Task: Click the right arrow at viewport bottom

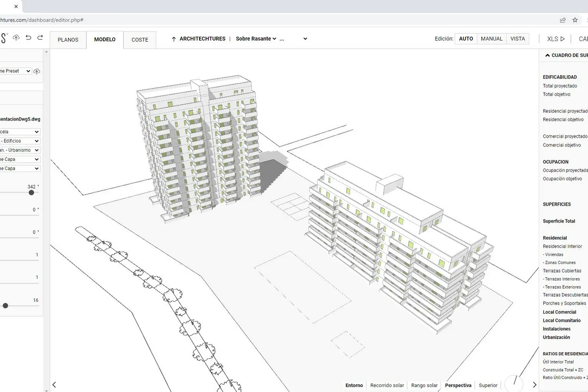Action: (535, 385)
